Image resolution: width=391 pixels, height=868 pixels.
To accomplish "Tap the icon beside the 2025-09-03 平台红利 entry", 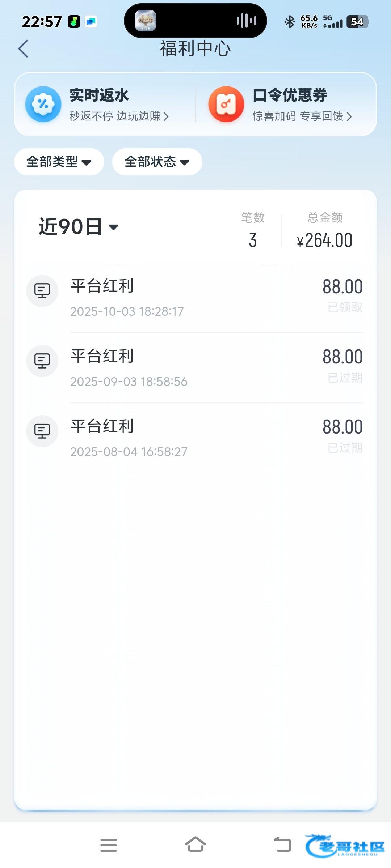I will click(x=42, y=361).
